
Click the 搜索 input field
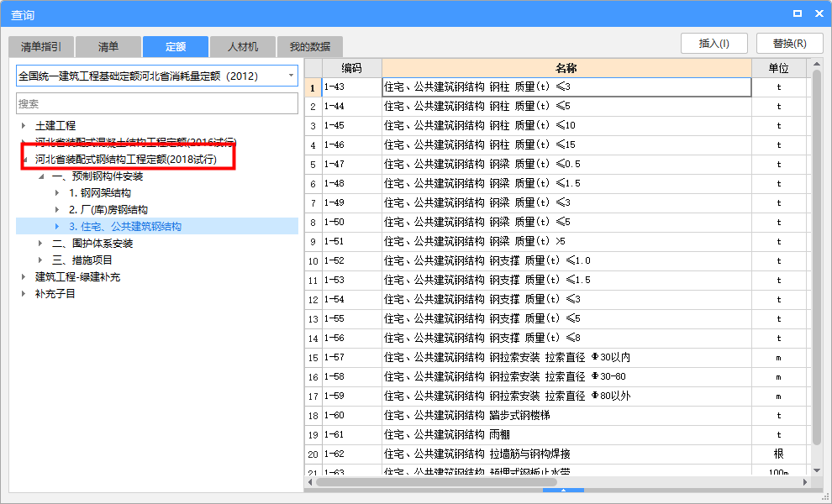(157, 103)
